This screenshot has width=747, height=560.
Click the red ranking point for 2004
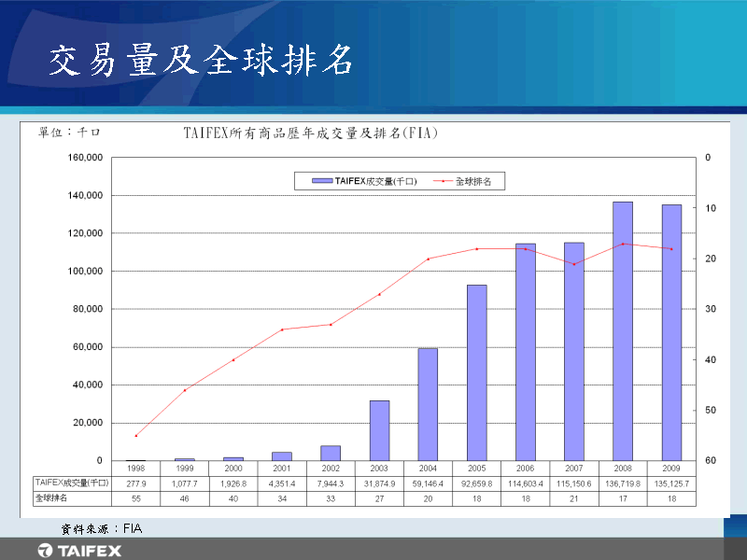click(428, 259)
